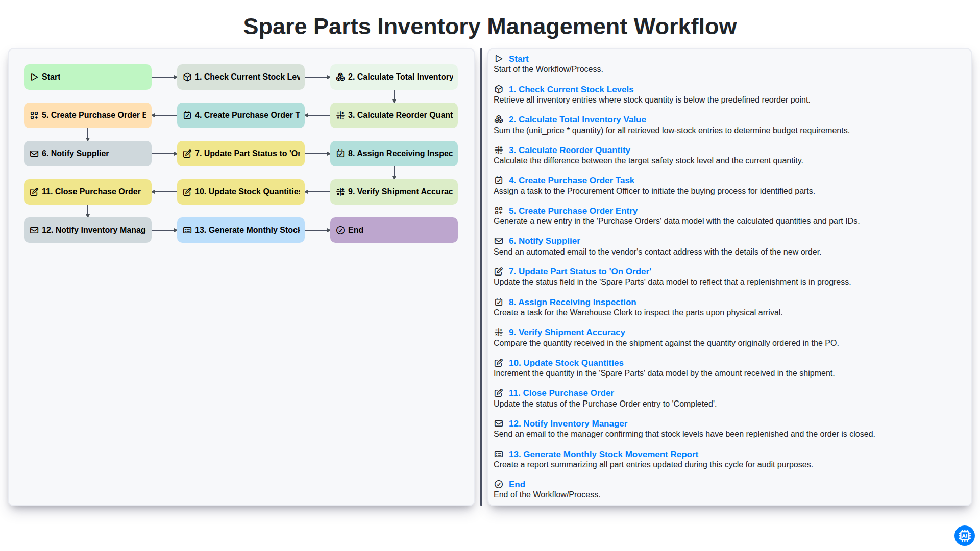
Task: Open the '7. Update Part Status to On Order' link
Action: (x=580, y=271)
